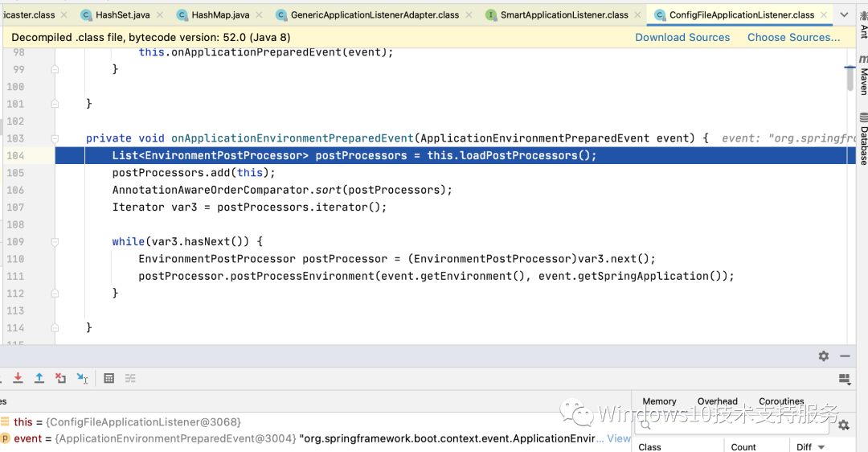Close the SmartApplicationListener.class tab
The height and width of the screenshot is (452, 868).
pyautogui.click(x=637, y=15)
